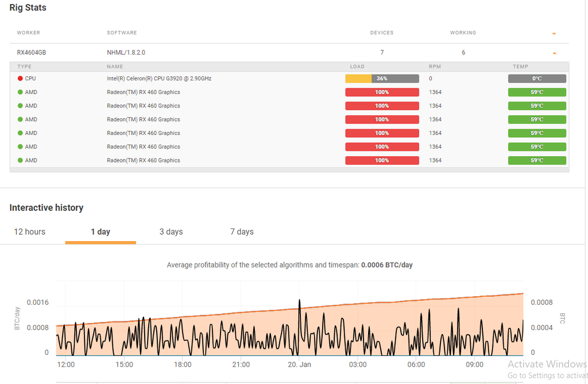Screen dimensions: 588x384
Task: Click the LOAD column header
Action: 357,67
